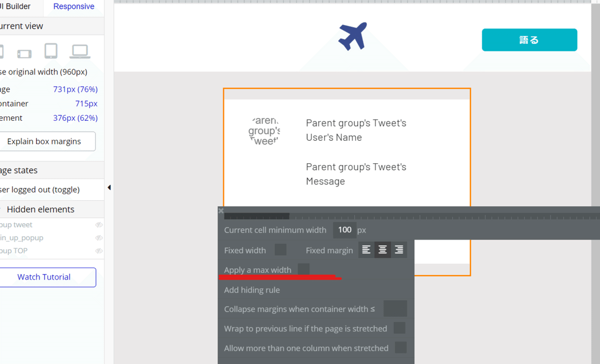The image size is (600, 364).
Task: Set fixed margin to left align
Action: tap(366, 250)
